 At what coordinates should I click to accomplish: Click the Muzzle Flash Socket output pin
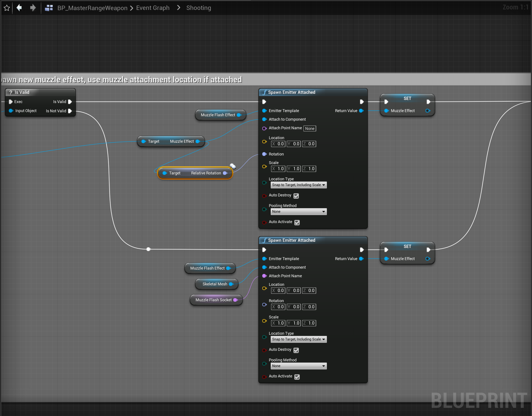pyautogui.click(x=235, y=300)
